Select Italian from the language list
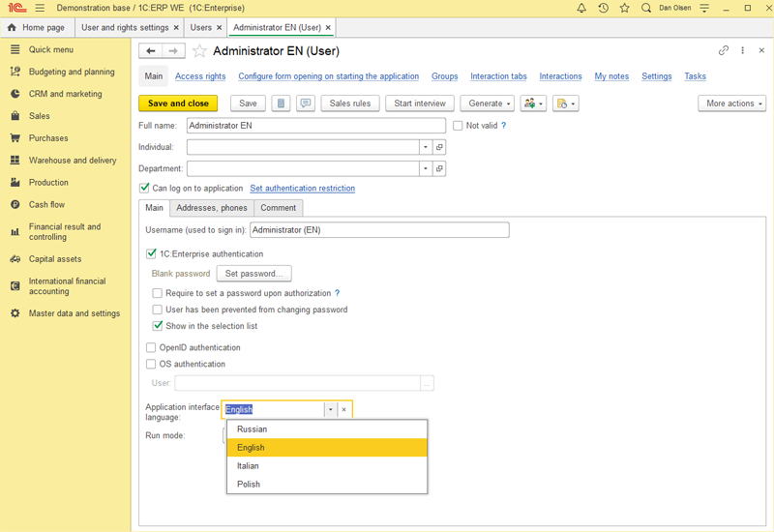The height and width of the screenshot is (532, 774). click(x=248, y=466)
